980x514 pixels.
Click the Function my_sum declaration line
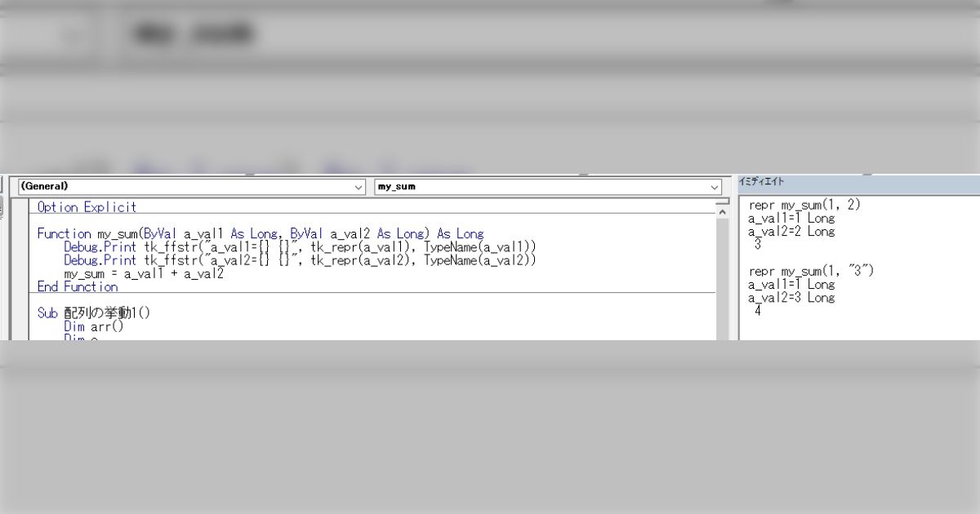(x=245, y=233)
